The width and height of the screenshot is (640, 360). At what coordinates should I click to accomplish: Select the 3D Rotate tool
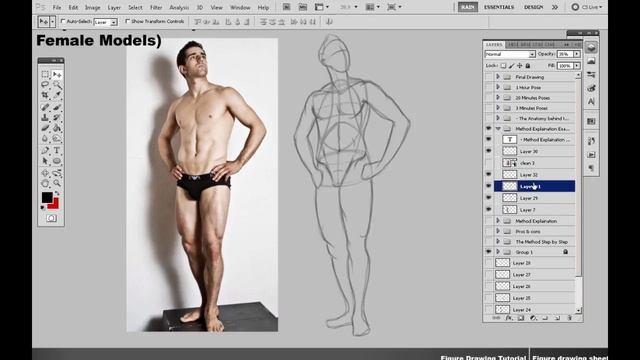45,173
